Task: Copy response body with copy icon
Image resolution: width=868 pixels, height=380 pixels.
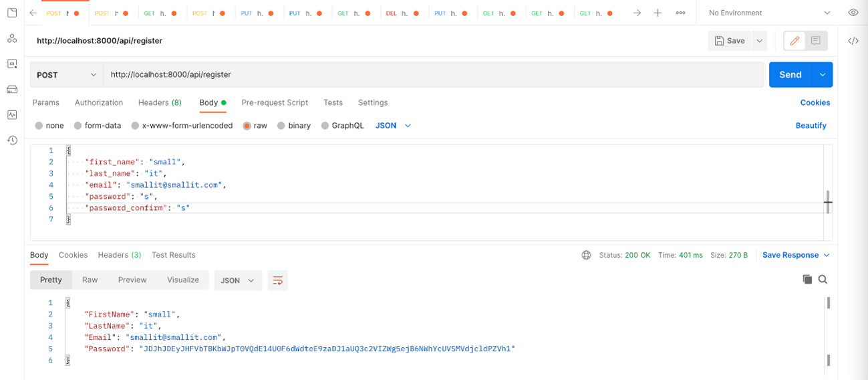Action: (x=807, y=280)
